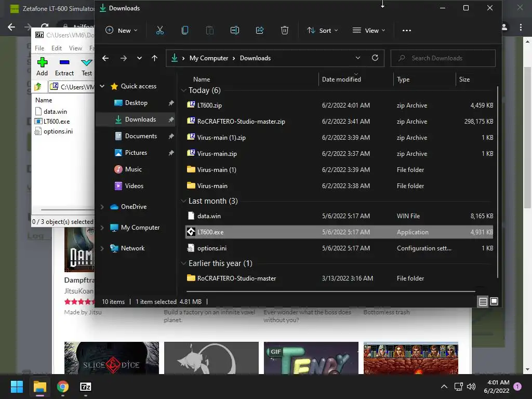Viewport: 532px width, 399px height.
Task: Go back in Explorer navigation
Action: (105, 58)
